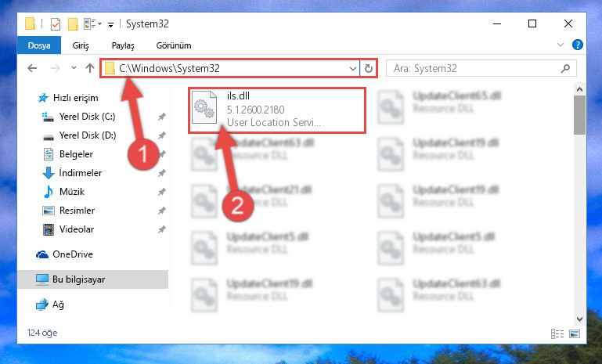Toggle pin next to Müzik
This screenshot has width=602, height=364.
pos(161,192)
